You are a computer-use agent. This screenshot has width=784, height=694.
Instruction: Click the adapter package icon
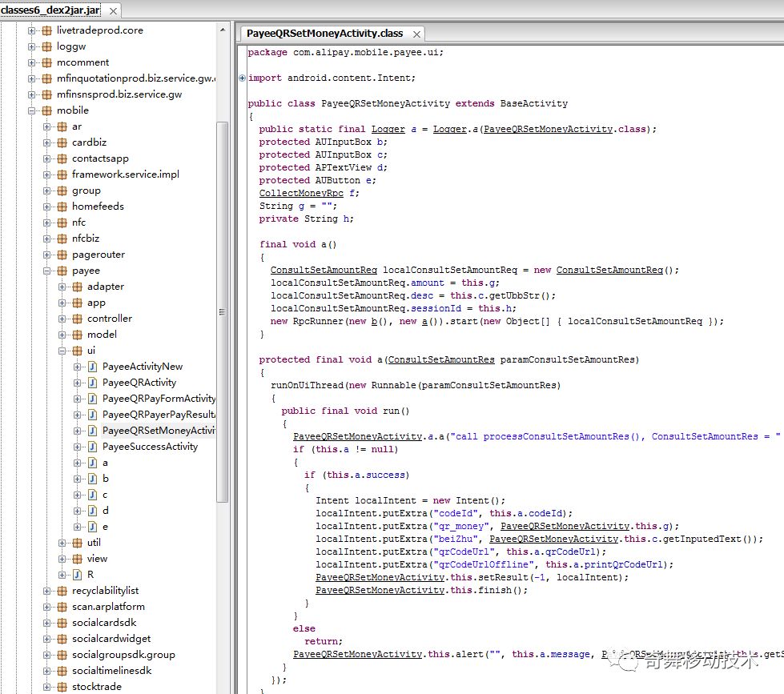tap(77, 287)
